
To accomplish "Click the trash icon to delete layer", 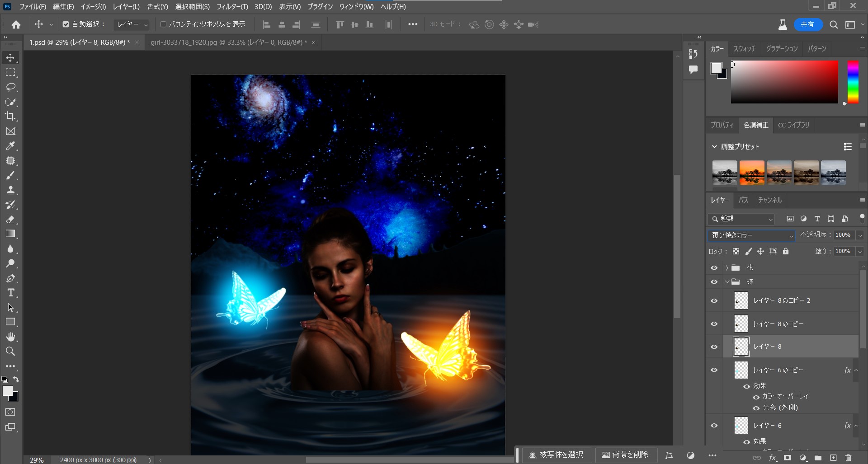I will click(848, 458).
